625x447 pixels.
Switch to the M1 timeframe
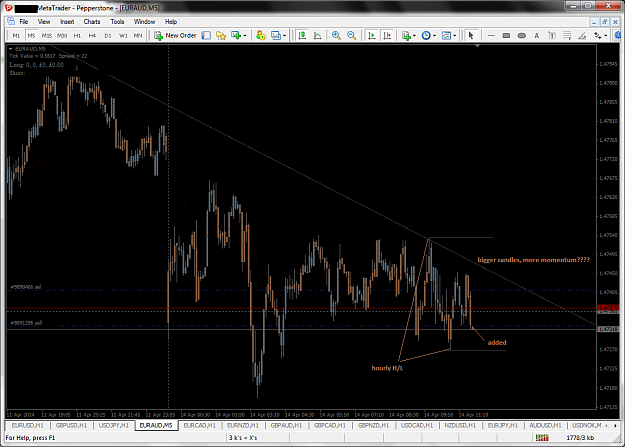click(16, 35)
